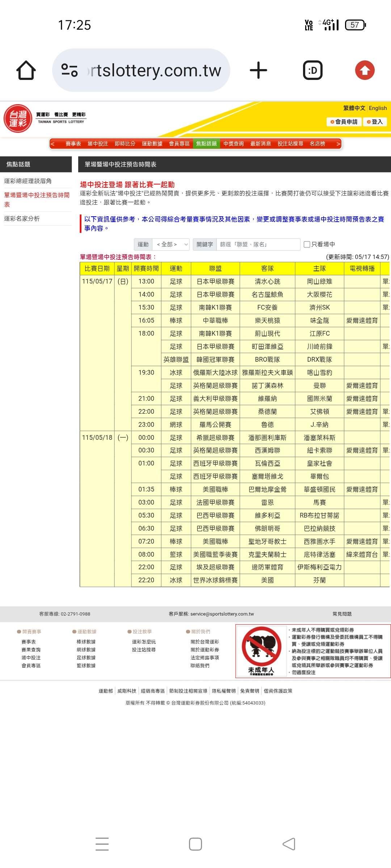Open a new tab with plus icon

coord(258,70)
